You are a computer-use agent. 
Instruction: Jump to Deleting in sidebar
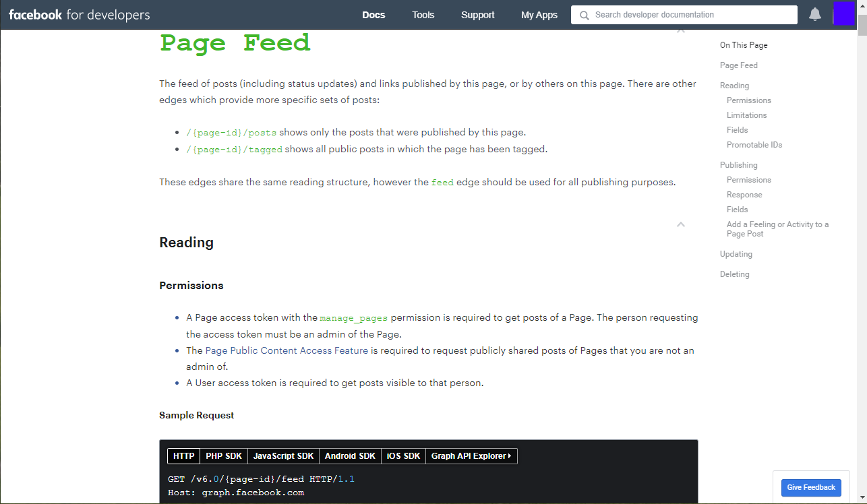(734, 274)
